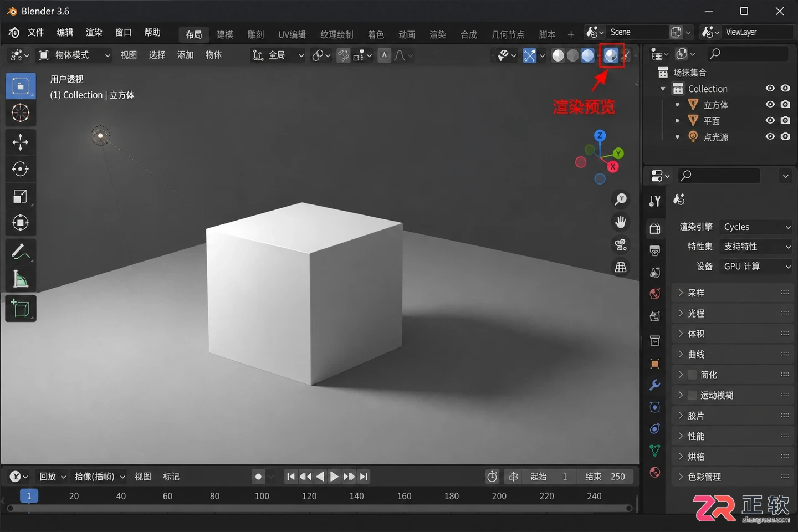Select the Move tool
This screenshot has width=798, height=532.
click(21, 142)
